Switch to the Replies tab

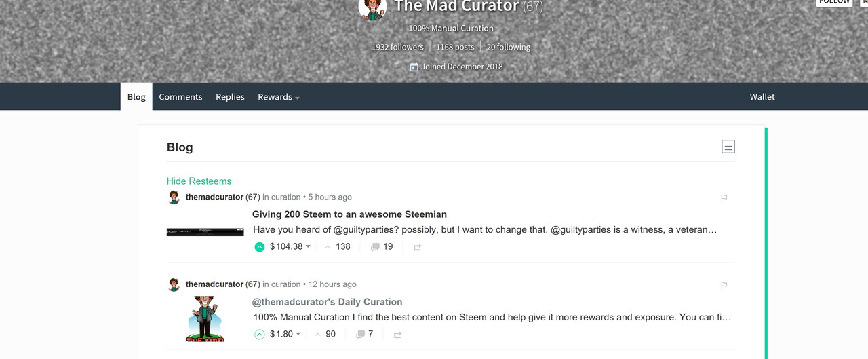[230, 97]
